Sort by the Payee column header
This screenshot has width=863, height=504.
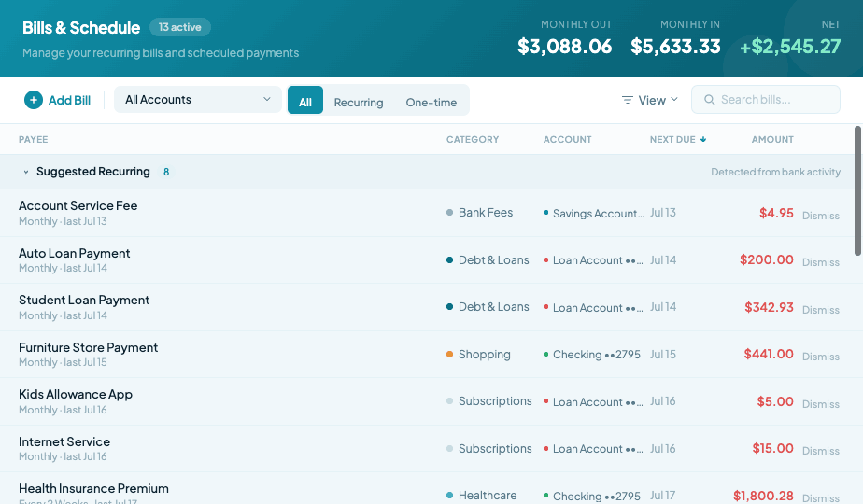point(33,140)
